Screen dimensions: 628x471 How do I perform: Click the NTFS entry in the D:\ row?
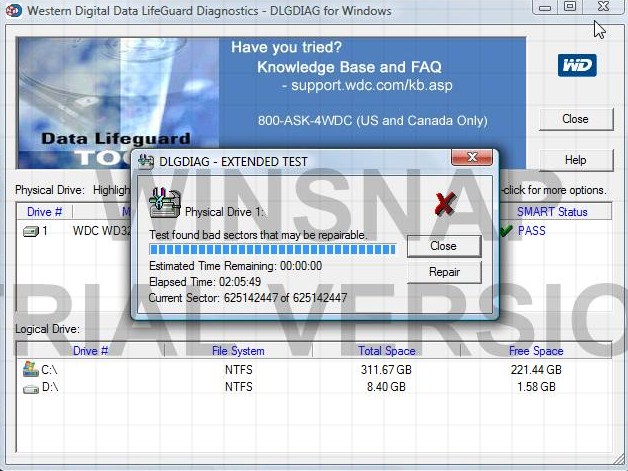coord(239,386)
